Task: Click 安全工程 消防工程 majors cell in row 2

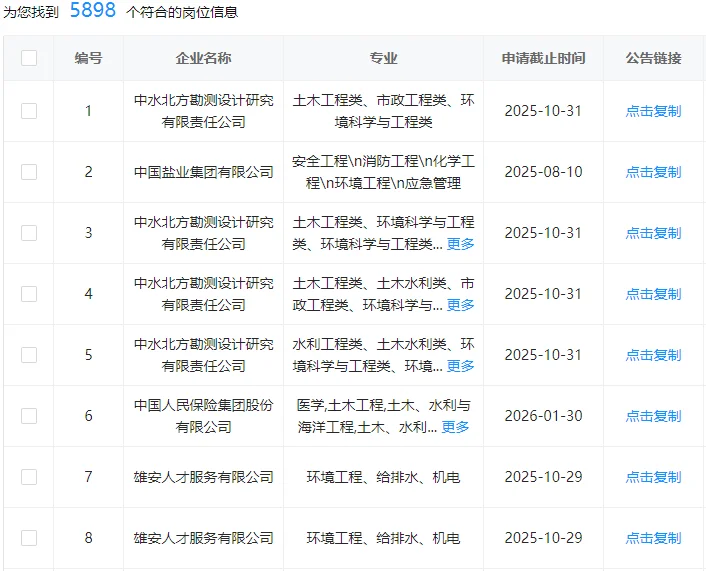Action: (384, 172)
